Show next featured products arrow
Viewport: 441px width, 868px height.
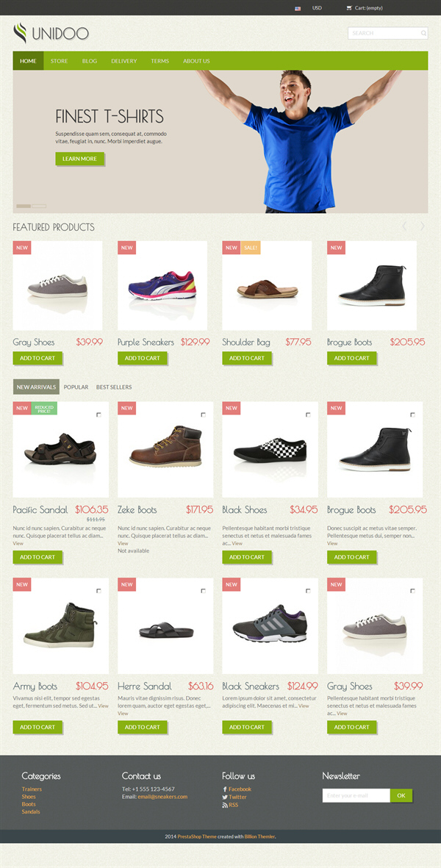click(422, 226)
